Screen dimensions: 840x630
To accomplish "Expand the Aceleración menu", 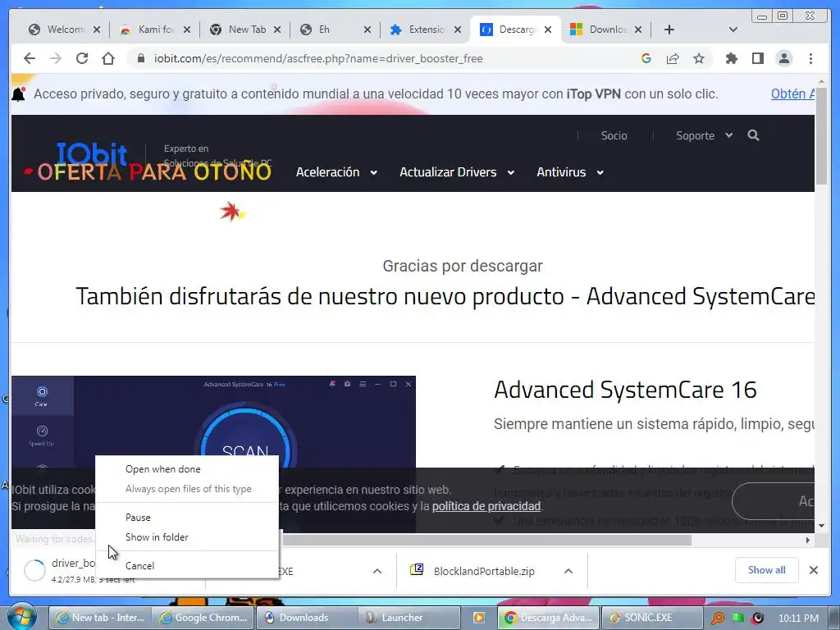I will pos(336,172).
